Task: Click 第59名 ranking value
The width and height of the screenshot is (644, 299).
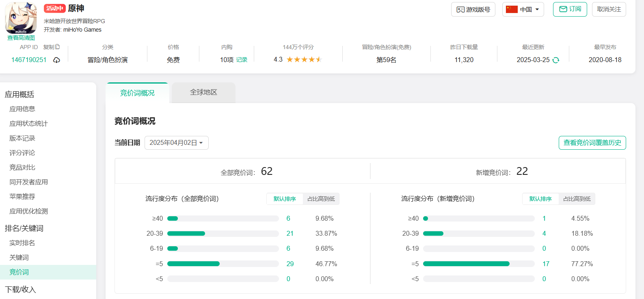Action: tap(387, 60)
